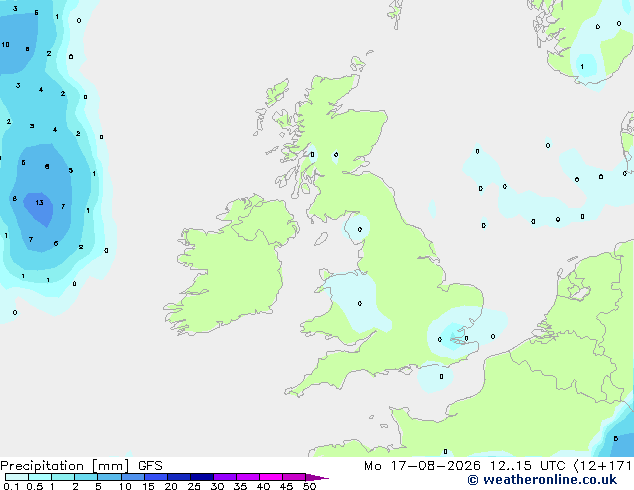This screenshot has height=490, width=634.
Task: Click the 10 mm precipitation value on map
Action: 5,44
